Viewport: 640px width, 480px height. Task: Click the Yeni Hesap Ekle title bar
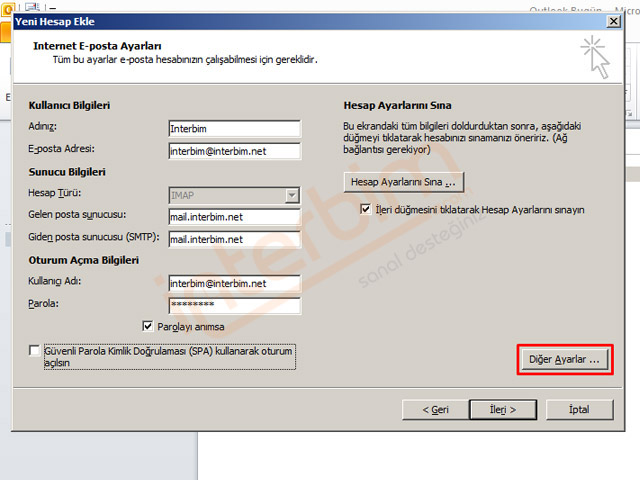point(300,21)
